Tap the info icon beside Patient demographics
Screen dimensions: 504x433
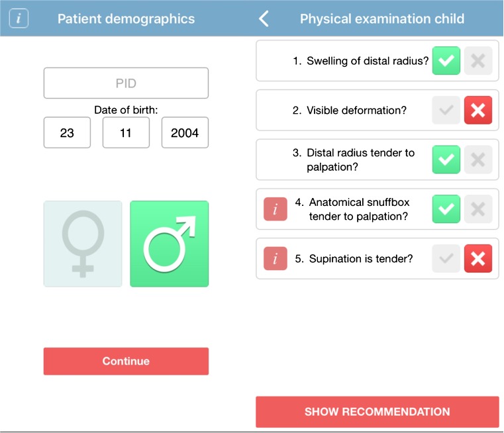(x=19, y=19)
